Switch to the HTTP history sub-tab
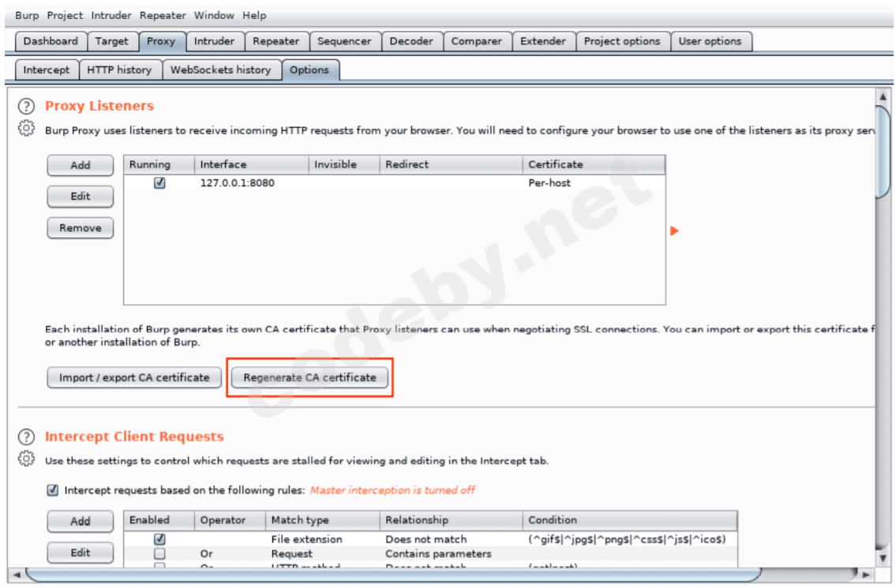This screenshot has width=895, height=588. click(119, 69)
